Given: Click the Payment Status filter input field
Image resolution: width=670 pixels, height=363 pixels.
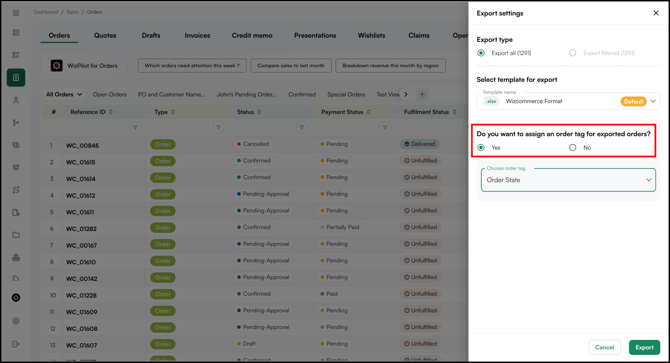Looking at the screenshot, I should [346, 127].
